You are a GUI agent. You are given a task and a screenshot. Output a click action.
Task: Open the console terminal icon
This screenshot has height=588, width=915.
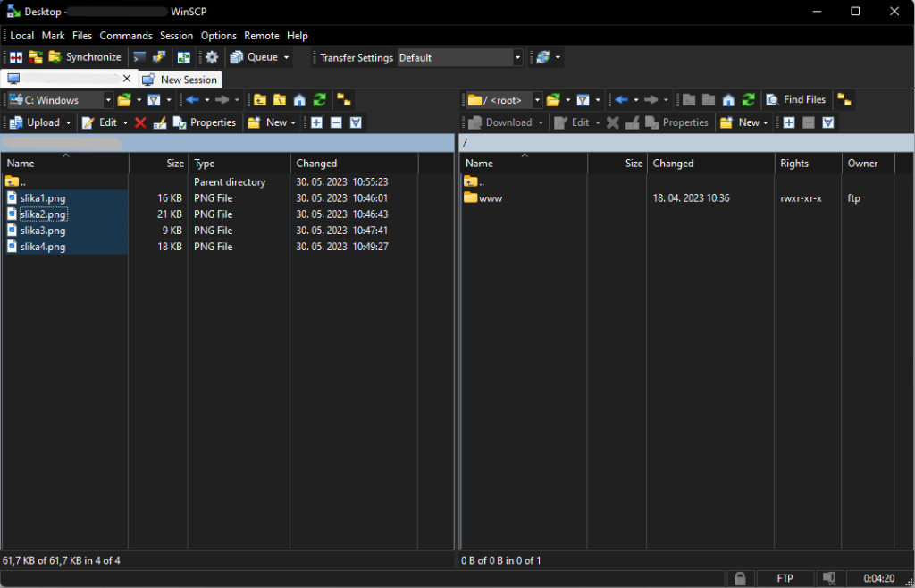click(x=139, y=57)
